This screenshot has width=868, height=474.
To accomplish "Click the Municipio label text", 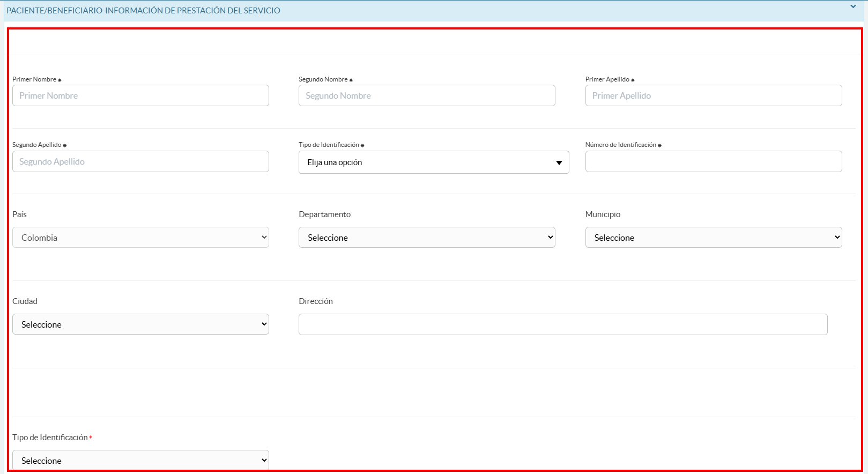I will point(603,214).
